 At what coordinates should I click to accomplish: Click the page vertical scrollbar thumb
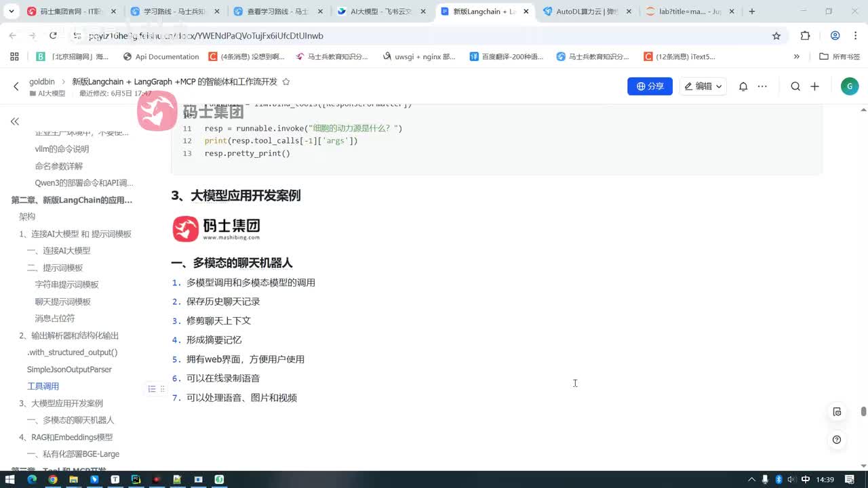(863, 411)
